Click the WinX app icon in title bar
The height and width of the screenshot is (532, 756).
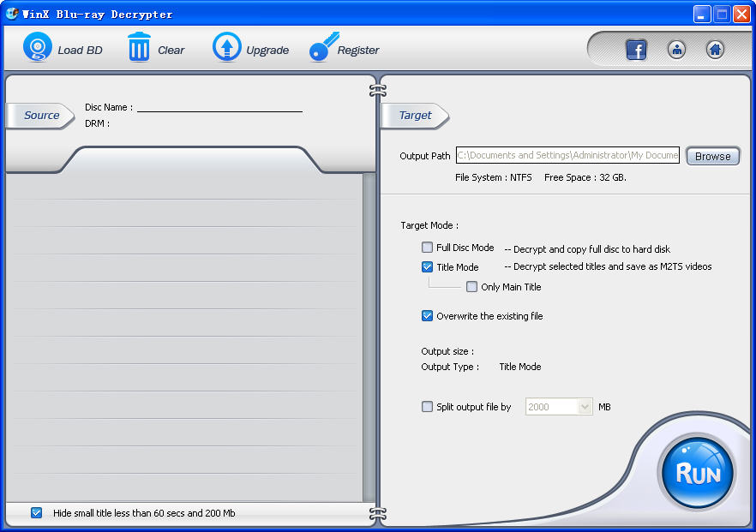pyautogui.click(x=12, y=14)
